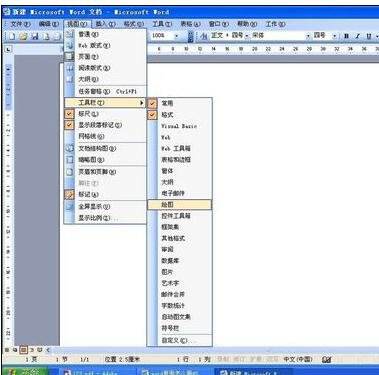Enable 网格线 (Gridlines) in the View menu
The width and height of the screenshot is (379, 375).
click(106, 136)
